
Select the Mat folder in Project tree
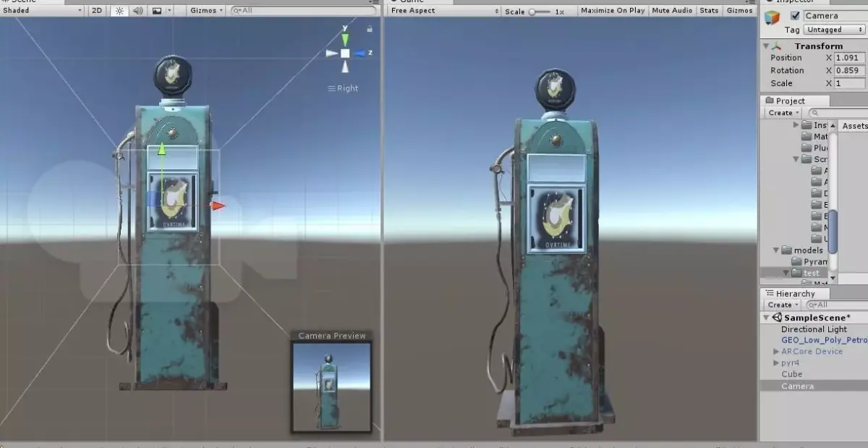point(814,136)
